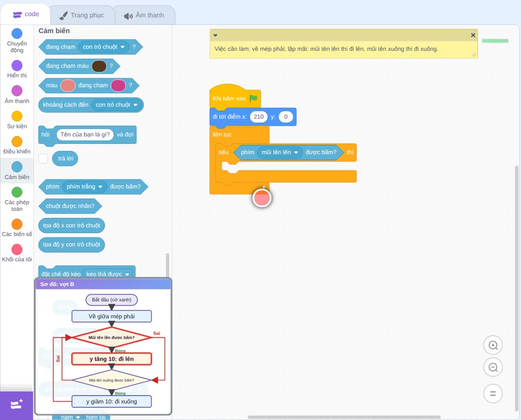This screenshot has width=521, height=420.
Task: Click the green flag on the hat block
Action: (x=254, y=98)
